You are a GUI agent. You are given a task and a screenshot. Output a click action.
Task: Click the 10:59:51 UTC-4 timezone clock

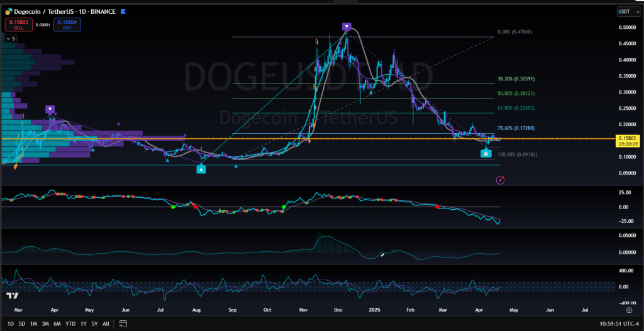click(x=619, y=323)
